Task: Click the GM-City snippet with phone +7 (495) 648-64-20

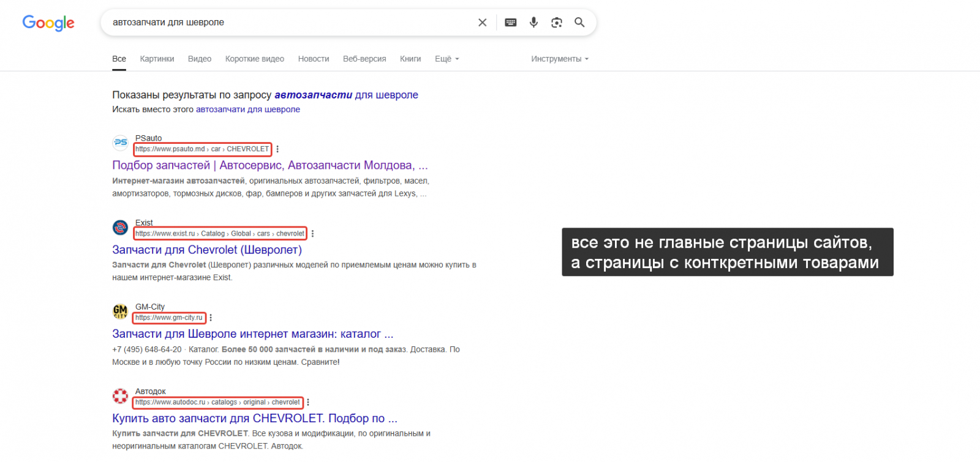Action: click(x=286, y=356)
